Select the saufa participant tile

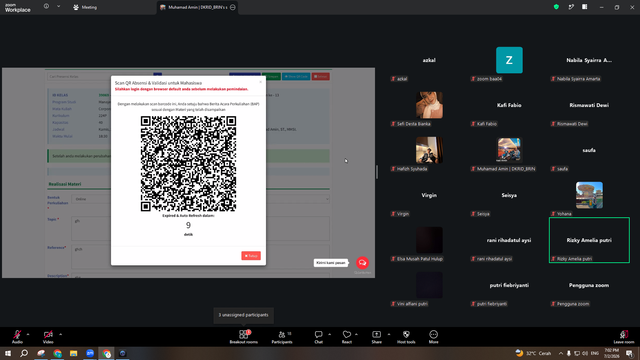(589, 150)
